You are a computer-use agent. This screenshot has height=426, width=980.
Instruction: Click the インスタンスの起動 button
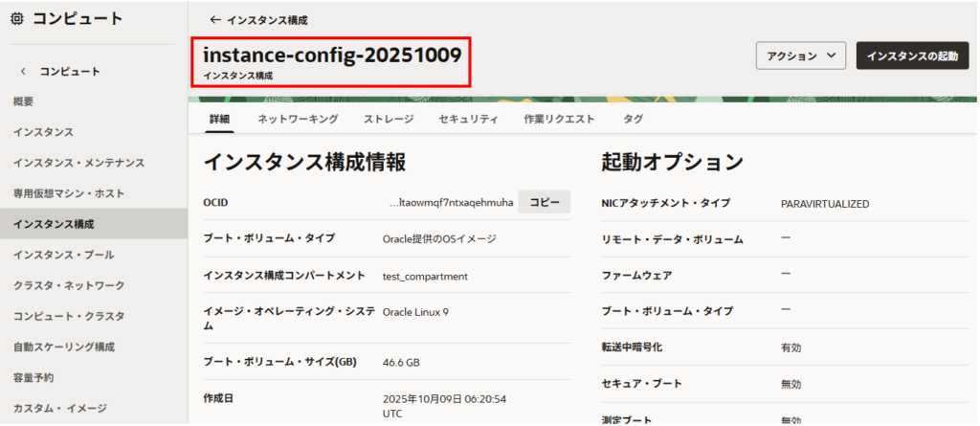pos(911,56)
